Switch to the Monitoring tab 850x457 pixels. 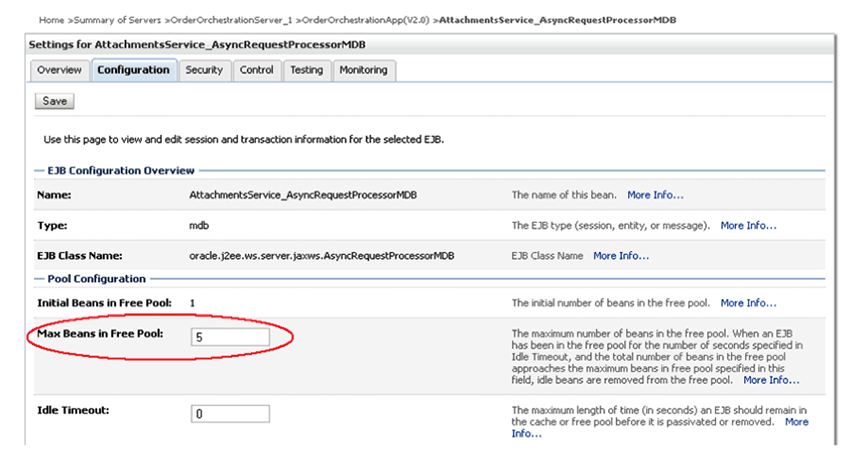point(363,70)
